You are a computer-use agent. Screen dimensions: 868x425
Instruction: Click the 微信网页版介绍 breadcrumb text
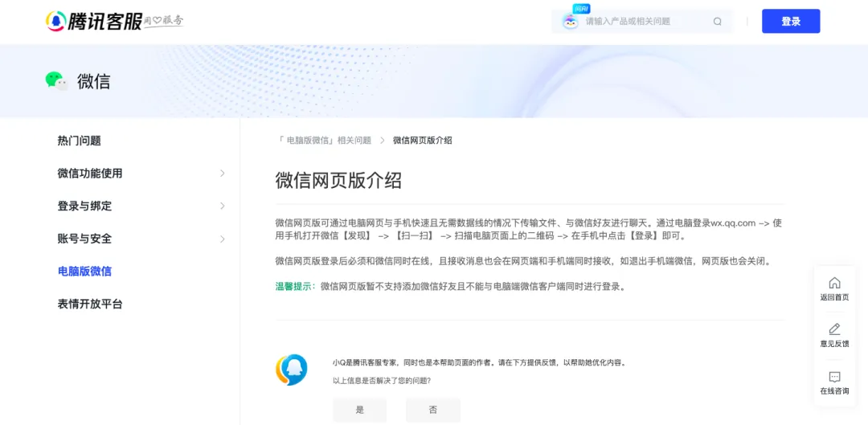pos(423,141)
